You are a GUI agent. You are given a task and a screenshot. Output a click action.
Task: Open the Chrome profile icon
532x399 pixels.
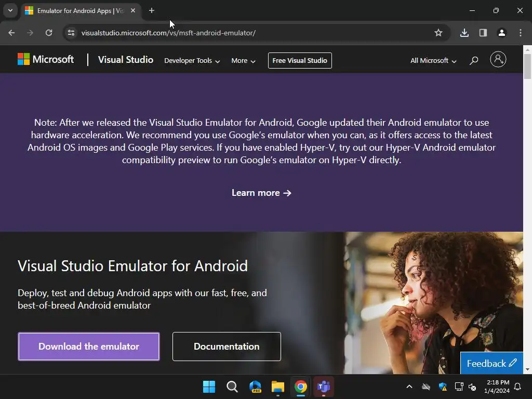[502, 33]
